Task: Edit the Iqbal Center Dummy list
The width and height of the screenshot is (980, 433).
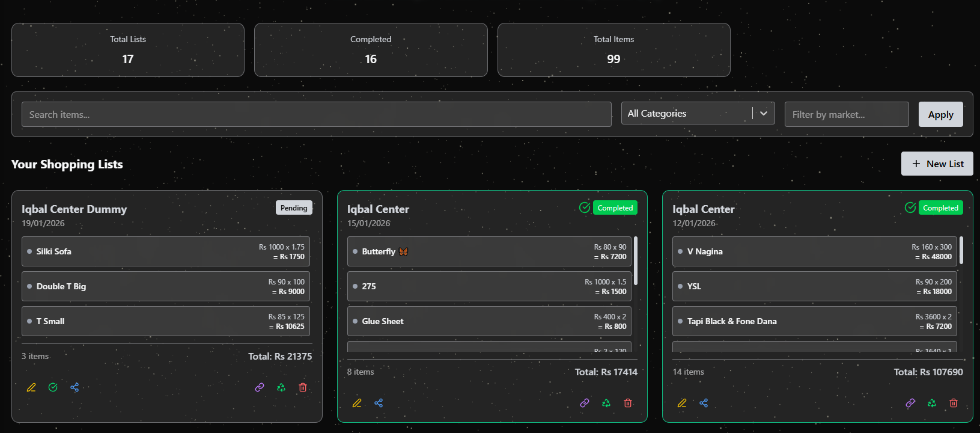Action: click(x=31, y=388)
